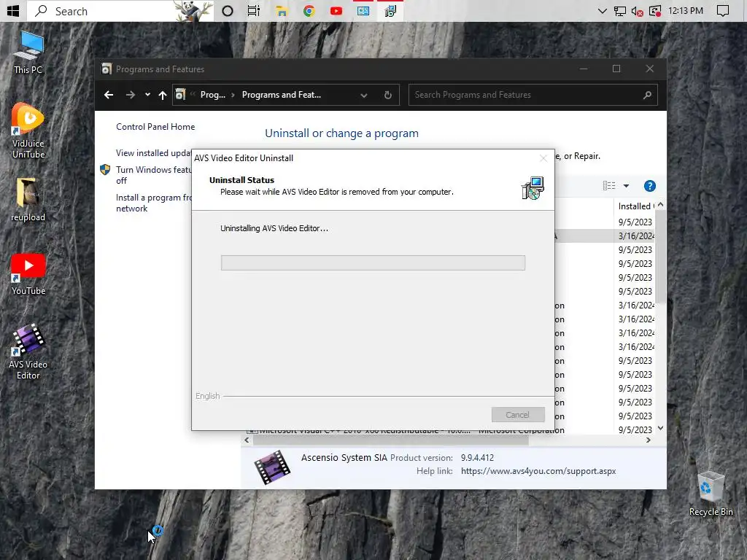Open the network tray icon
747x560 pixels.
point(620,10)
